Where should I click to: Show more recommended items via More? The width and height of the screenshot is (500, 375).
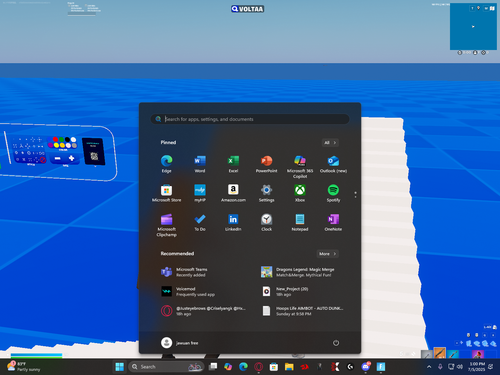(x=328, y=254)
